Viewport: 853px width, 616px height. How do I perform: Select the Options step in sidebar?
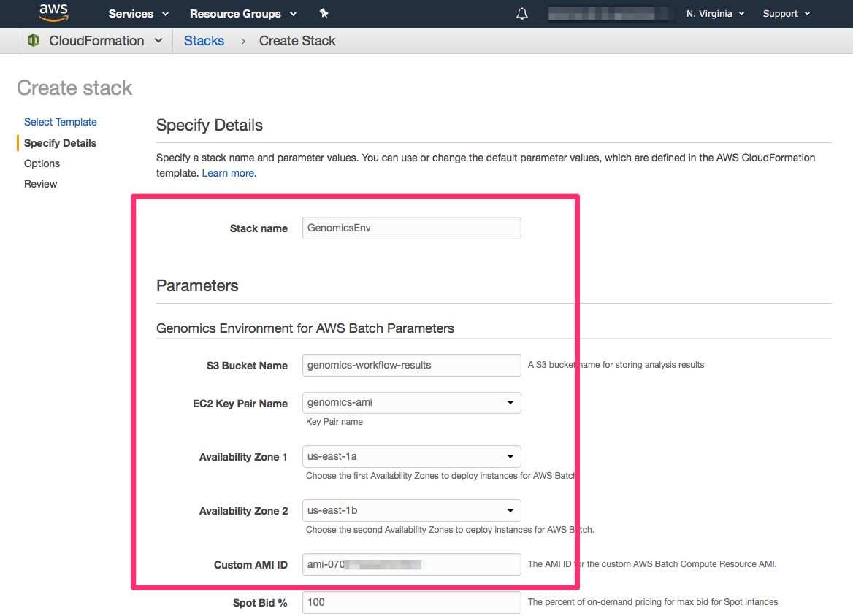(42, 163)
